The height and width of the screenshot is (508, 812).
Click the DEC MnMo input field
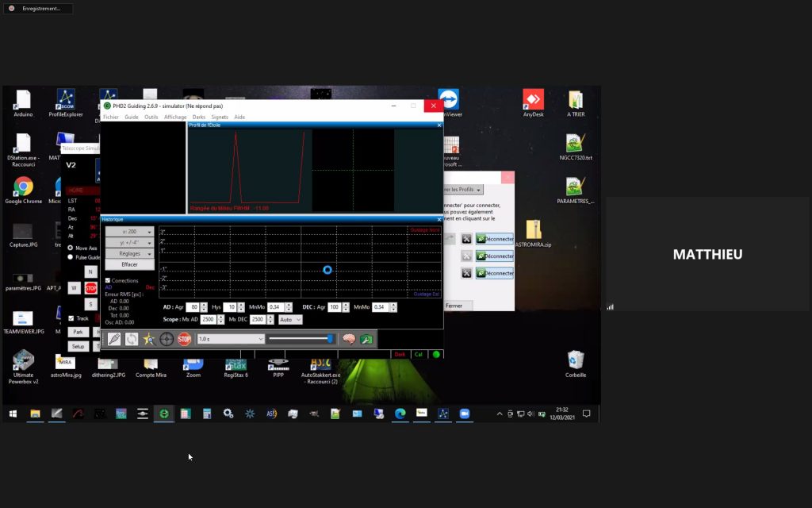[x=381, y=307]
